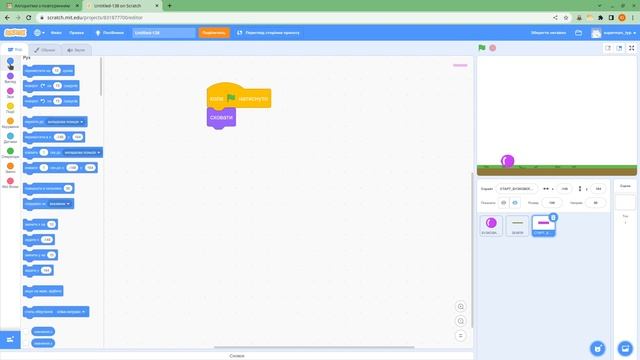640x360 pixels.
Task: Open the 'go to' block target dropdown
Action: [65, 122]
